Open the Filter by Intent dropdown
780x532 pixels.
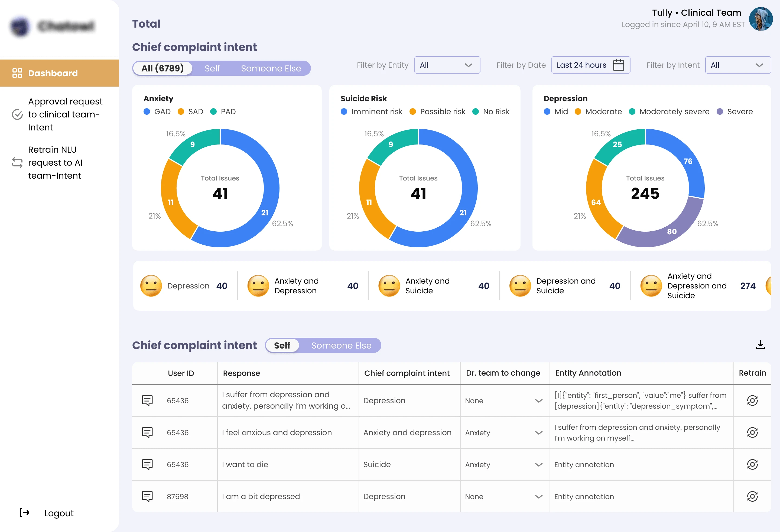738,65
